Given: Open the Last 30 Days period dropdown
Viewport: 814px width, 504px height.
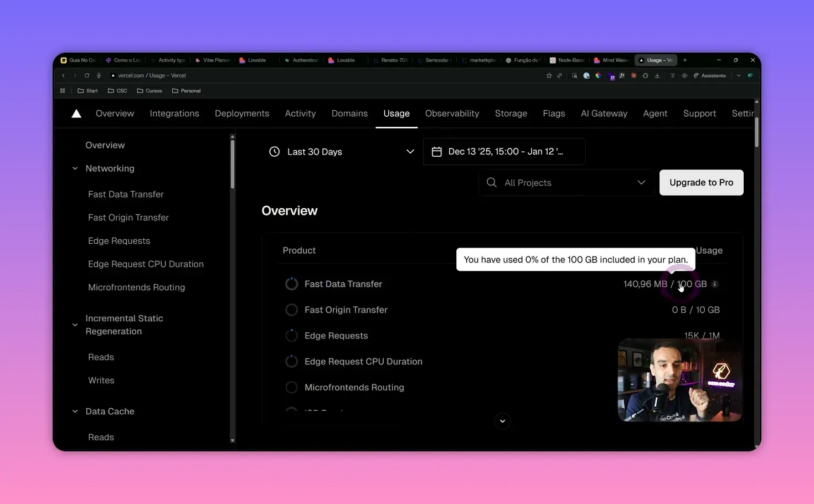Looking at the screenshot, I should pos(342,152).
